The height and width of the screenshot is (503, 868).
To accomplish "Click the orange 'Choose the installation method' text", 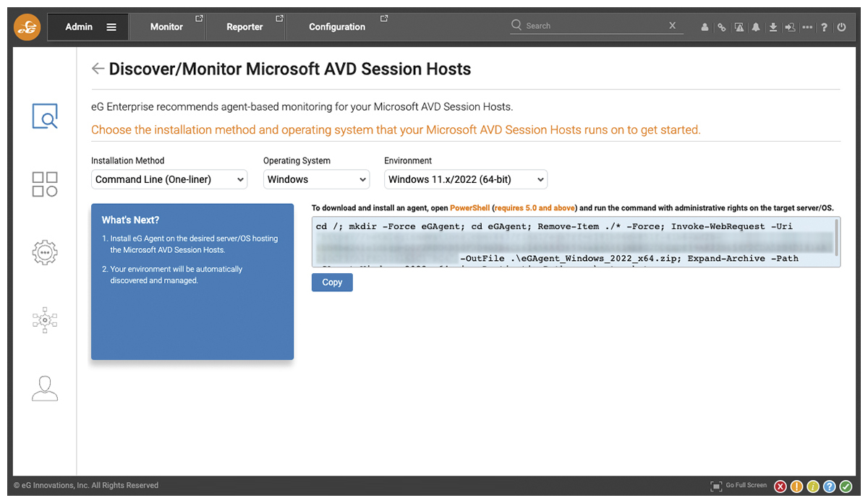I will [396, 130].
